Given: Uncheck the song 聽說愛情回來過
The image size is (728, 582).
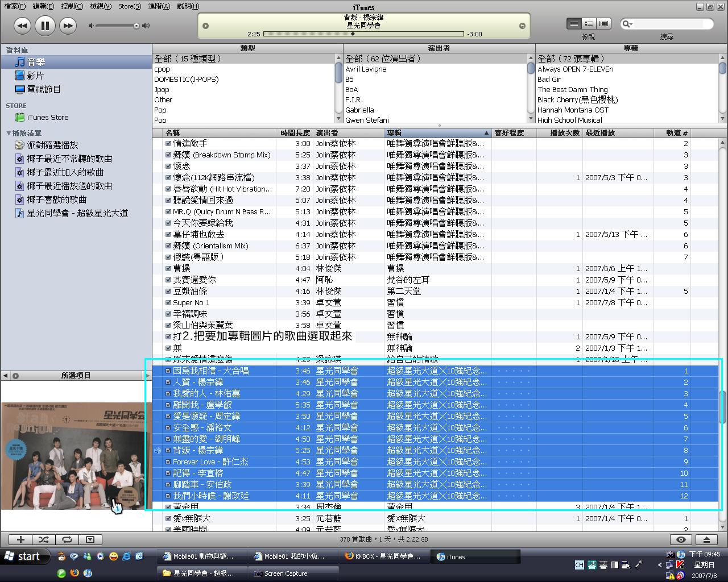Looking at the screenshot, I should [x=168, y=200].
